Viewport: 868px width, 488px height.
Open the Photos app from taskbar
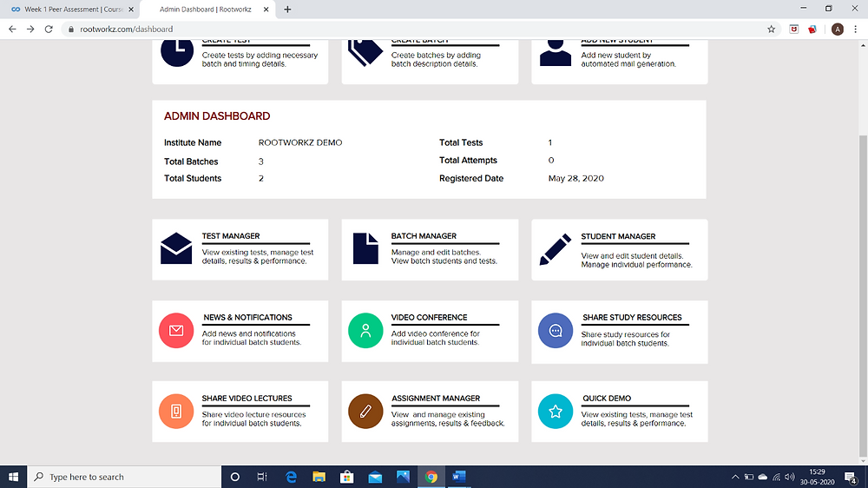tap(403, 477)
